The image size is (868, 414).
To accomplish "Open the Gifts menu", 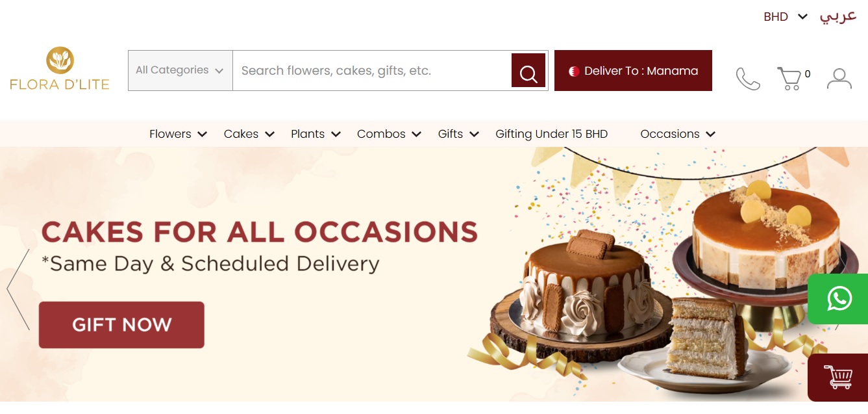I will coord(458,134).
